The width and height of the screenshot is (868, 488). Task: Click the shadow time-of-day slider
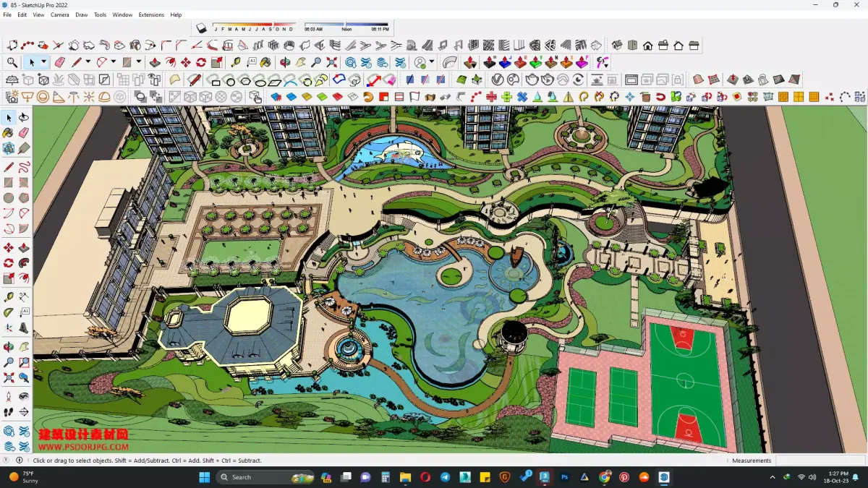(x=346, y=26)
